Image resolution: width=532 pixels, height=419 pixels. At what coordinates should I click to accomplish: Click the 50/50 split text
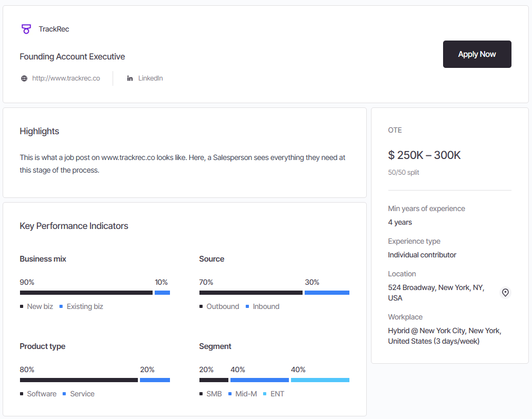tap(404, 172)
